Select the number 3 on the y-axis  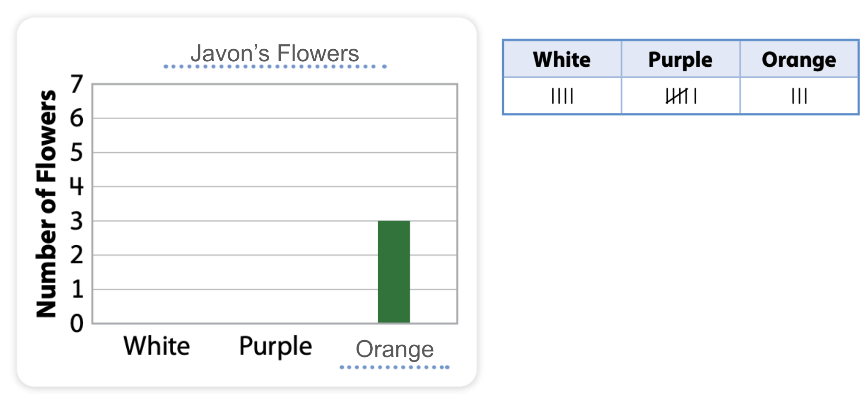point(77,221)
